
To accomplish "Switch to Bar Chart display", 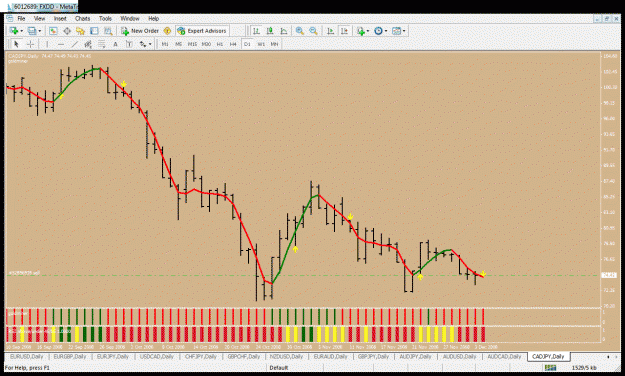I will 256,31.
